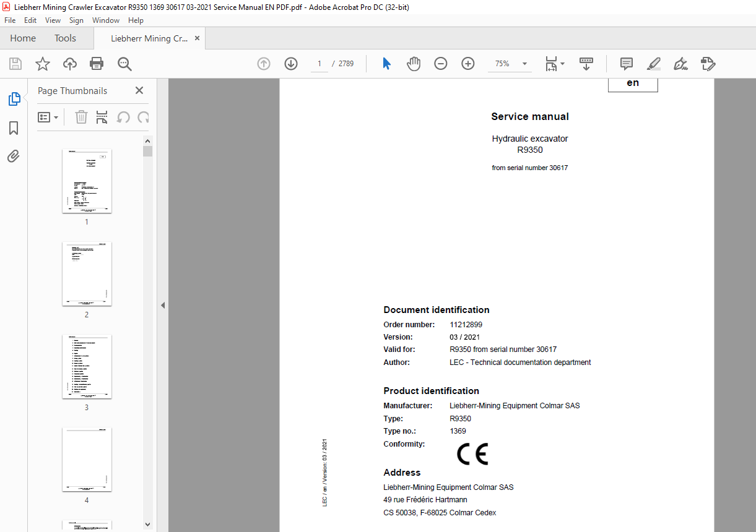Click type number 1369 value

click(x=458, y=431)
